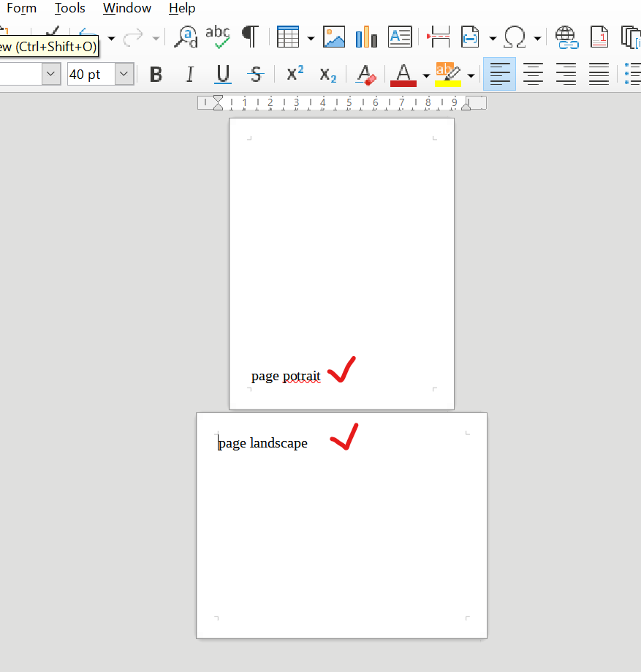The width and height of the screenshot is (641, 672).
Task: Open the Tools menu
Action: click(69, 9)
